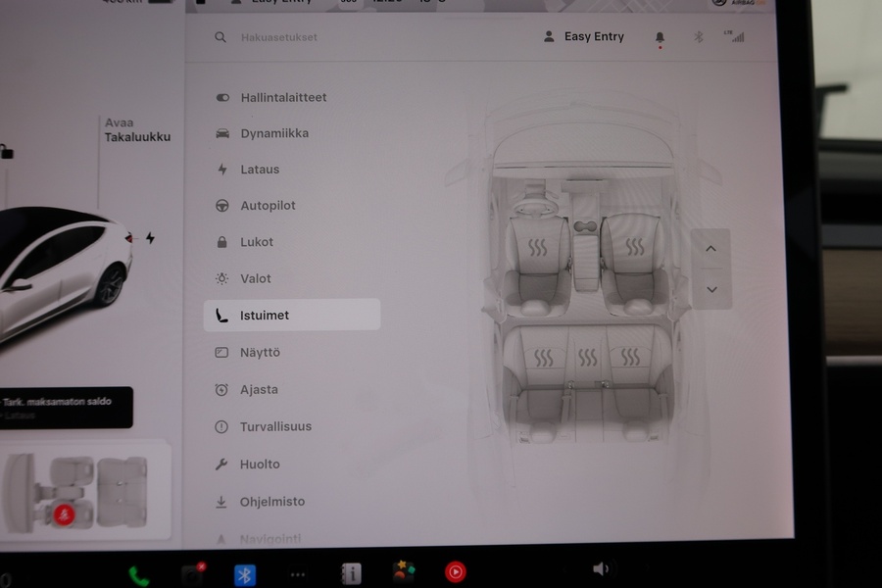Open the Turvallisuus settings section

tap(275, 426)
